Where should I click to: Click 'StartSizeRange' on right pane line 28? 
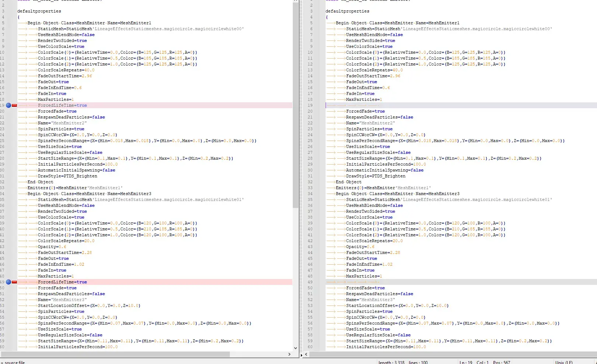pyautogui.click(x=443, y=158)
